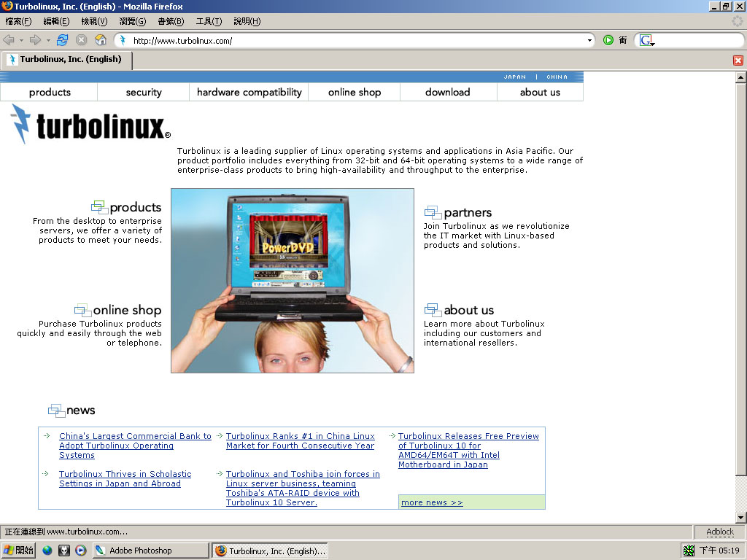Click the vertical scrollbar thumb

tap(741, 279)
